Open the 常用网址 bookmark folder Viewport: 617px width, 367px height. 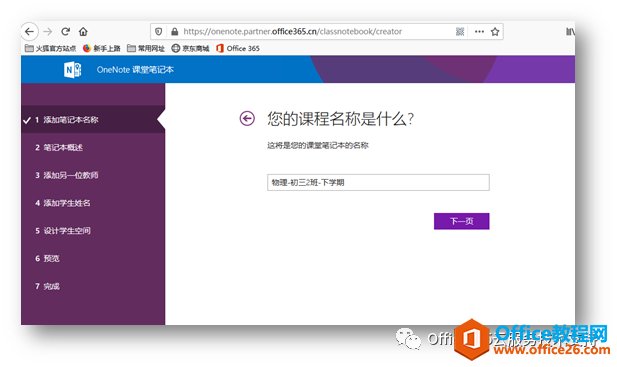tap(146, 48)
